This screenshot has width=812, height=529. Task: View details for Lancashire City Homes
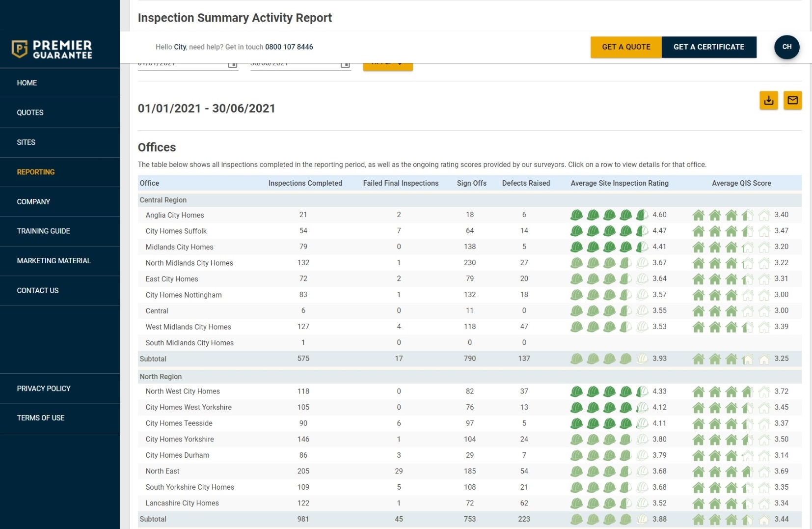pos(182,503)
